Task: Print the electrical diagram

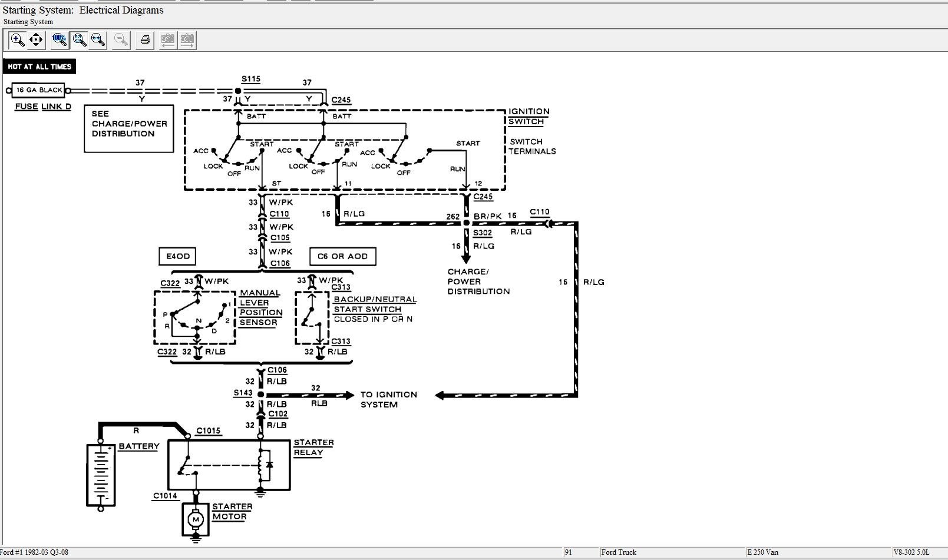Action: tap(145, 40)
